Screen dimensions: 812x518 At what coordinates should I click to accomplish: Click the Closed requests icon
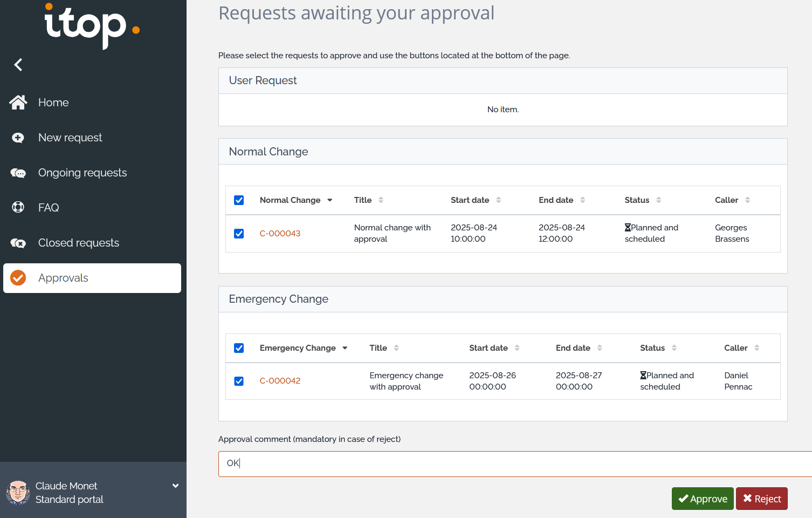coord(18,243)
